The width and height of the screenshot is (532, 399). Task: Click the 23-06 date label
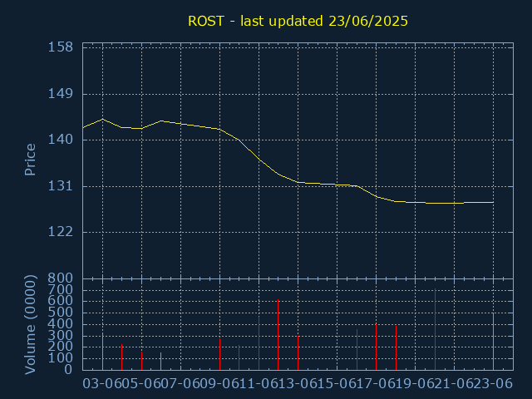point(493,384)
